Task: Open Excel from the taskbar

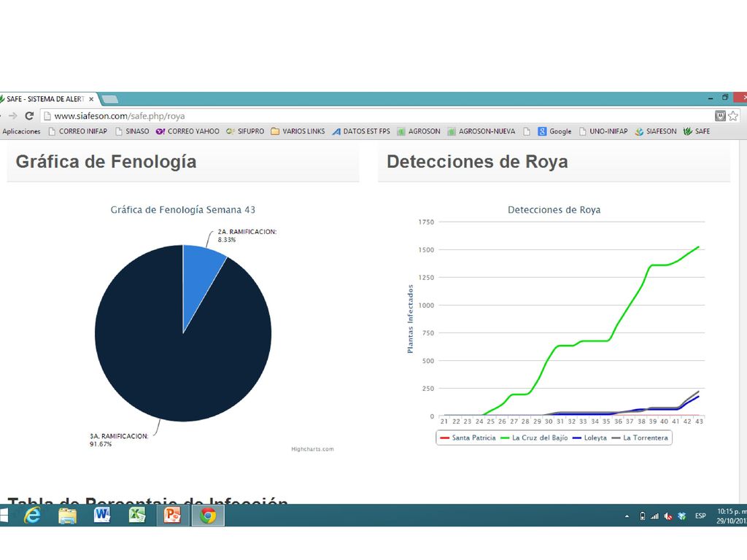Action: coord(137,516)
